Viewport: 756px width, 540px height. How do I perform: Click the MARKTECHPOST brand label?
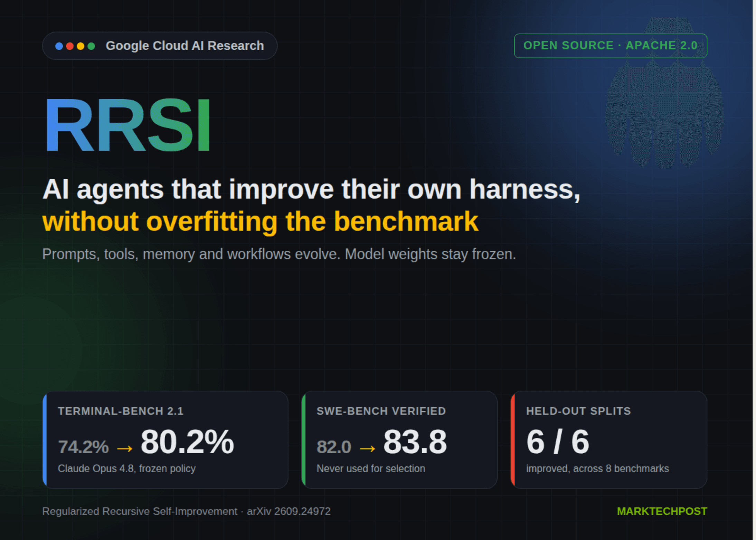click(x=662, y=511)
